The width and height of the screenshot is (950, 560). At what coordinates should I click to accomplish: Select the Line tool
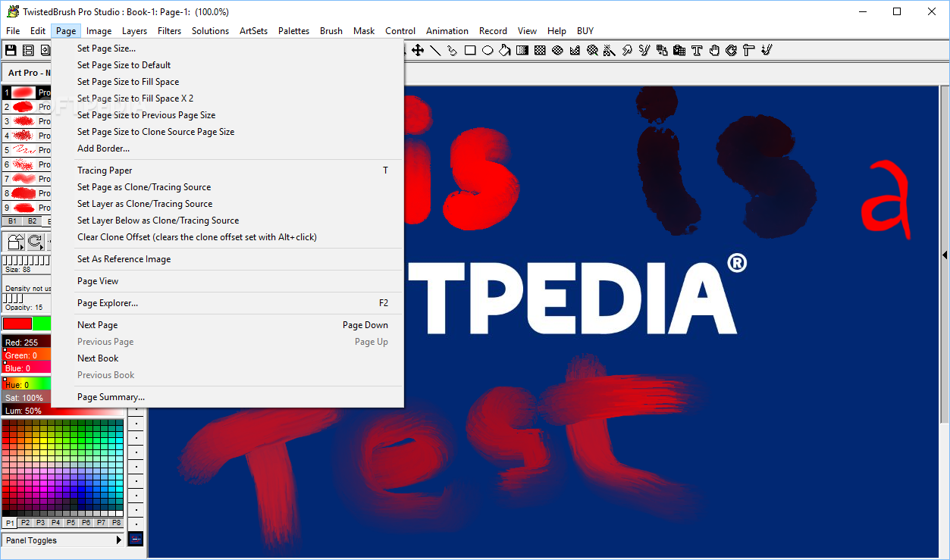pos(435,50)
